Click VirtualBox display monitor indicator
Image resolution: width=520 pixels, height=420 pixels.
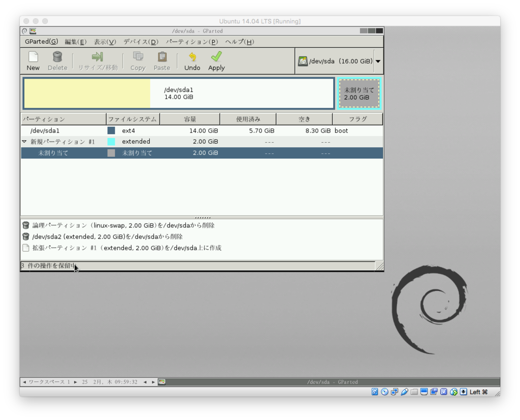424,392
